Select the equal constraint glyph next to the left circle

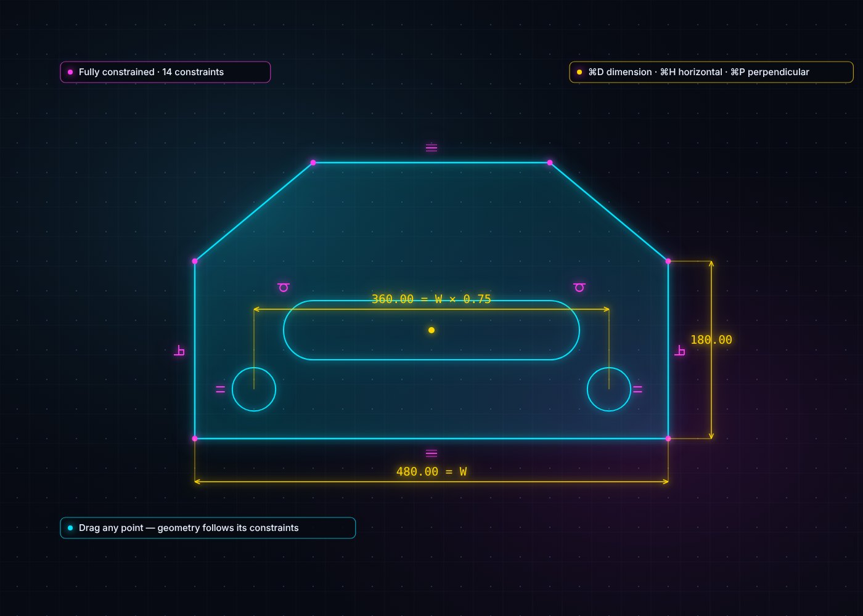221,389
